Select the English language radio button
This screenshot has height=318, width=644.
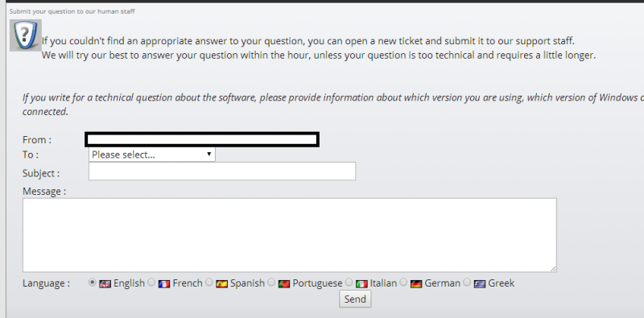click(93, 283)
